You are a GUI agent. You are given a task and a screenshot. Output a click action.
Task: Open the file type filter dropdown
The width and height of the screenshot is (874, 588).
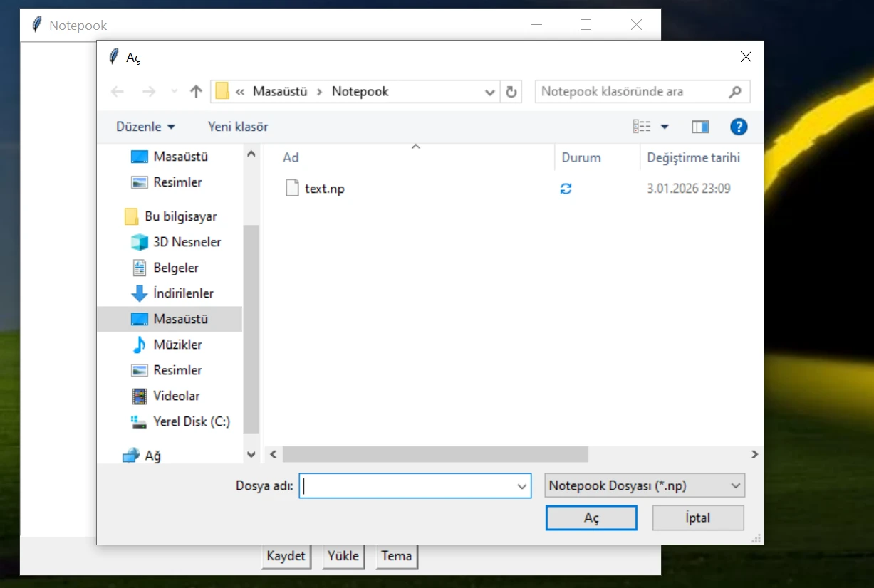click(644, 485)
